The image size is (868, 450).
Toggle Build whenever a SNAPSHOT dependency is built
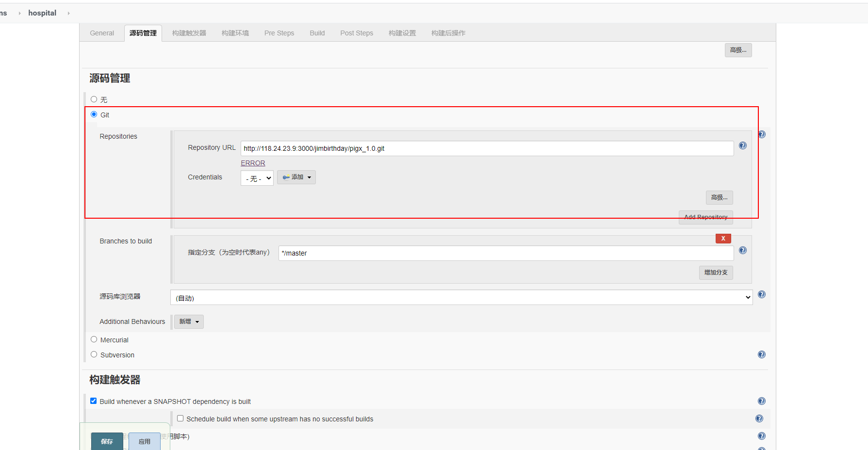[x=94, y=401]
